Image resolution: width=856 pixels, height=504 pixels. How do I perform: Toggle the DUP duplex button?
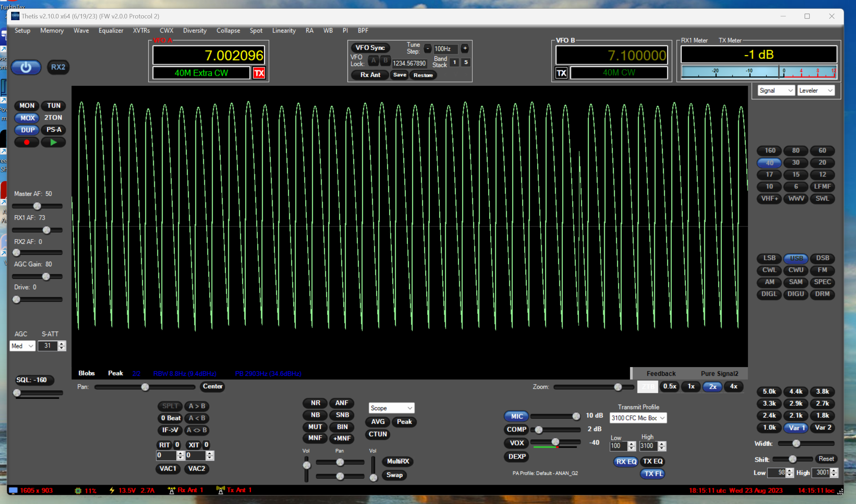(x=27, y=130)
